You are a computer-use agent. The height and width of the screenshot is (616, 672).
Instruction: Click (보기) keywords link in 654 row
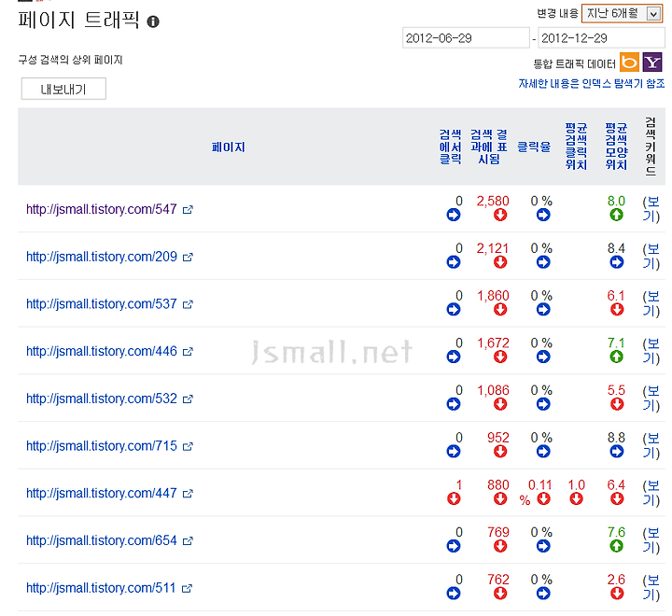(x=651, y=540)
